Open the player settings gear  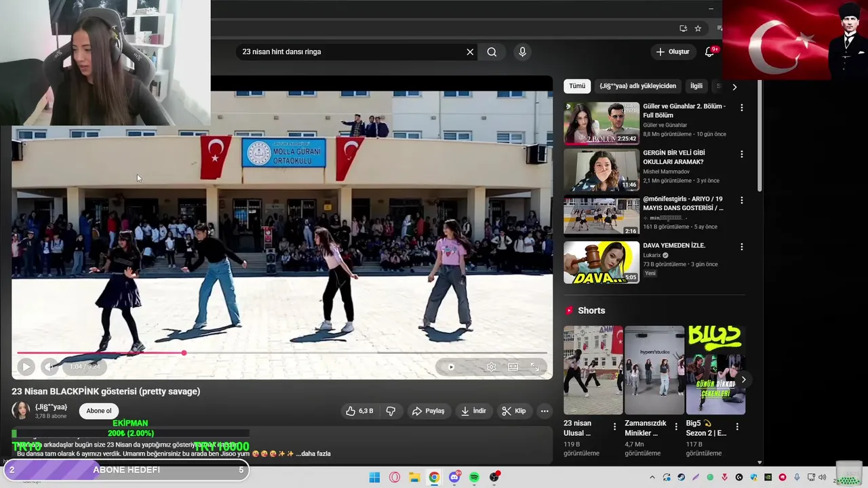click(491, 367)
